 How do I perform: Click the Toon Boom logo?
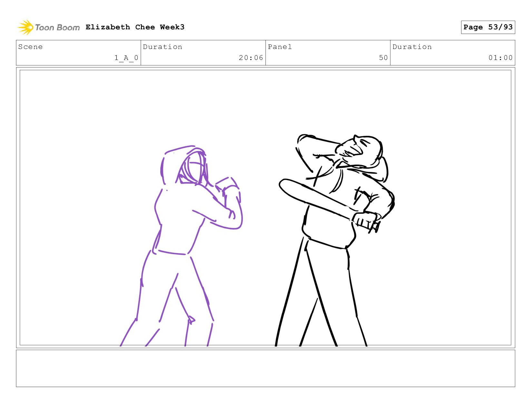[48, 27]
